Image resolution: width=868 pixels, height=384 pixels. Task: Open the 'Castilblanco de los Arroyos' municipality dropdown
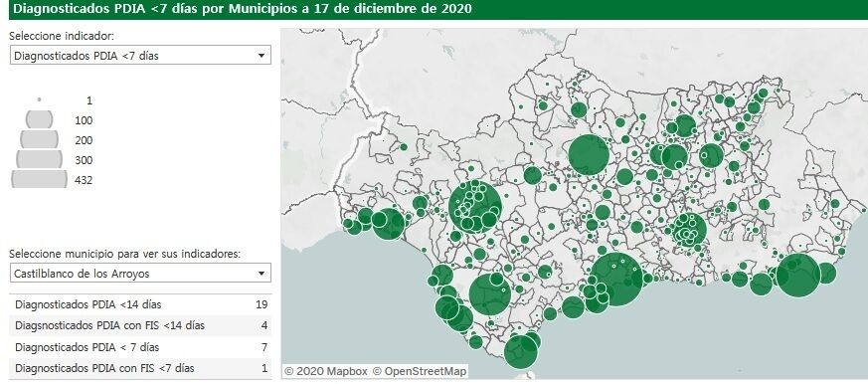[x=140, y=273]
